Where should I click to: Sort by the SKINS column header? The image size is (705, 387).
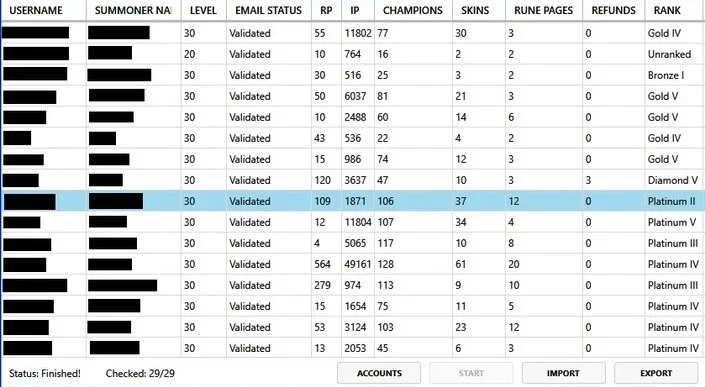coord(475,10)
